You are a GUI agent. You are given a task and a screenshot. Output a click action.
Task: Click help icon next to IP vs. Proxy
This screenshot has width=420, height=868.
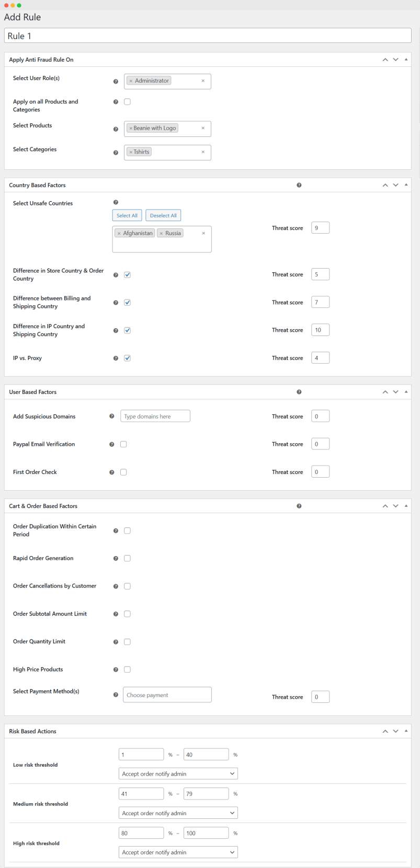[x=116, y=358]
